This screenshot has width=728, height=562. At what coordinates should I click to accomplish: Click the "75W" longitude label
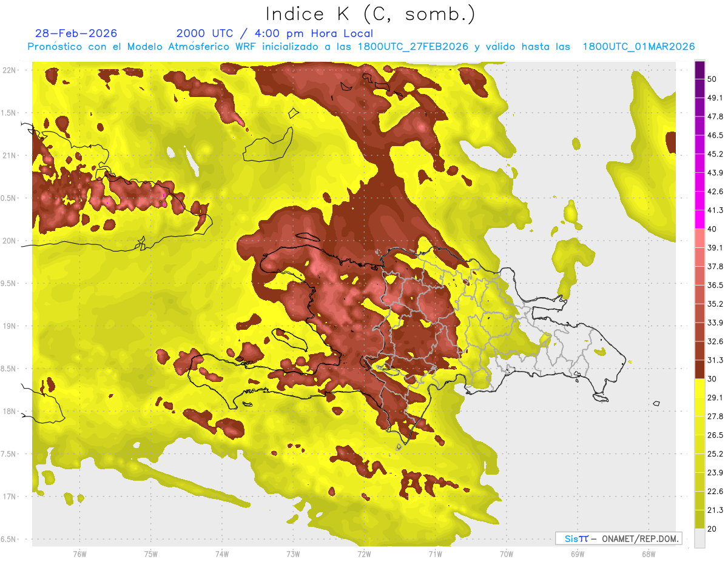pos(150,553)
